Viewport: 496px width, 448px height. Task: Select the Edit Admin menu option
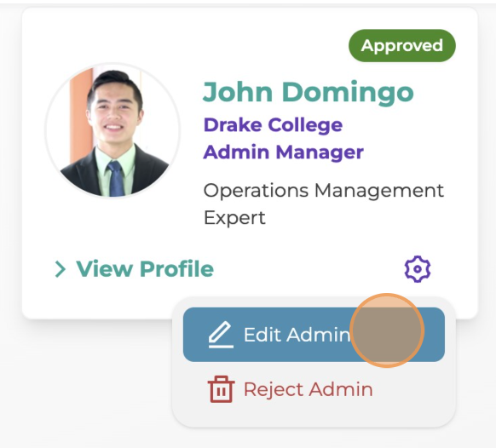pyautogui.click(x=314, y=335)
